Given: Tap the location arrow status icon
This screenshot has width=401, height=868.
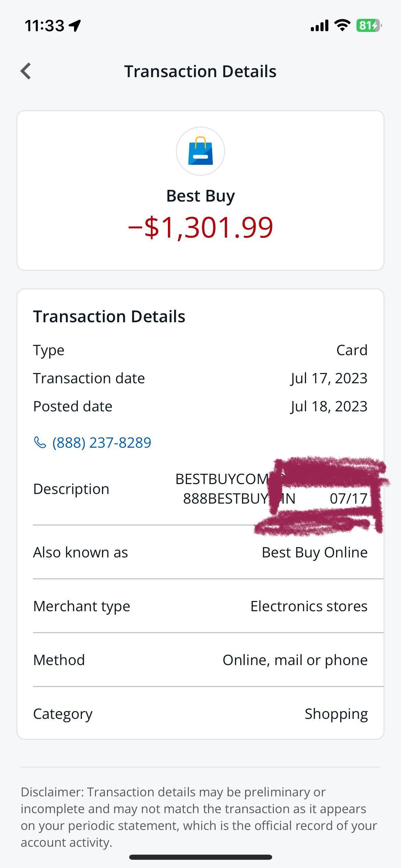Looking at the screenshot, I should pyautogui.click(x=75, y=25).
